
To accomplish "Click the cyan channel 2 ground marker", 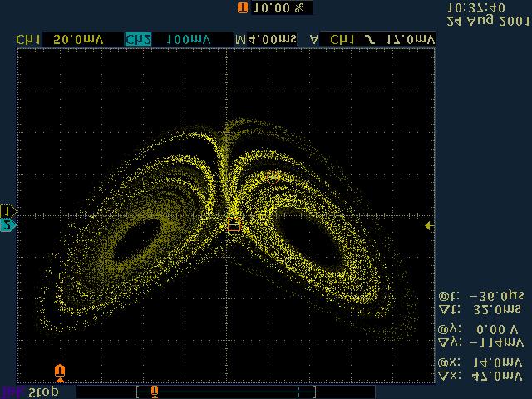I will tap(8, 225).
